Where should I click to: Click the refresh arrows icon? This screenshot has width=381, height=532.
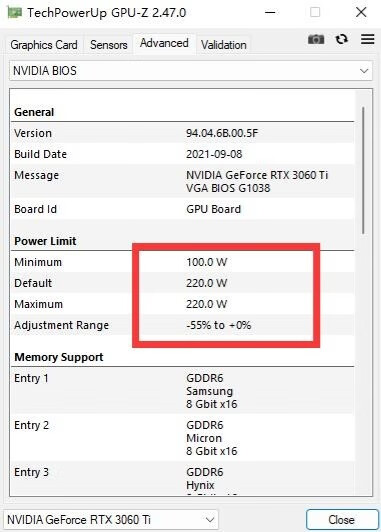[x=341, y=39]
